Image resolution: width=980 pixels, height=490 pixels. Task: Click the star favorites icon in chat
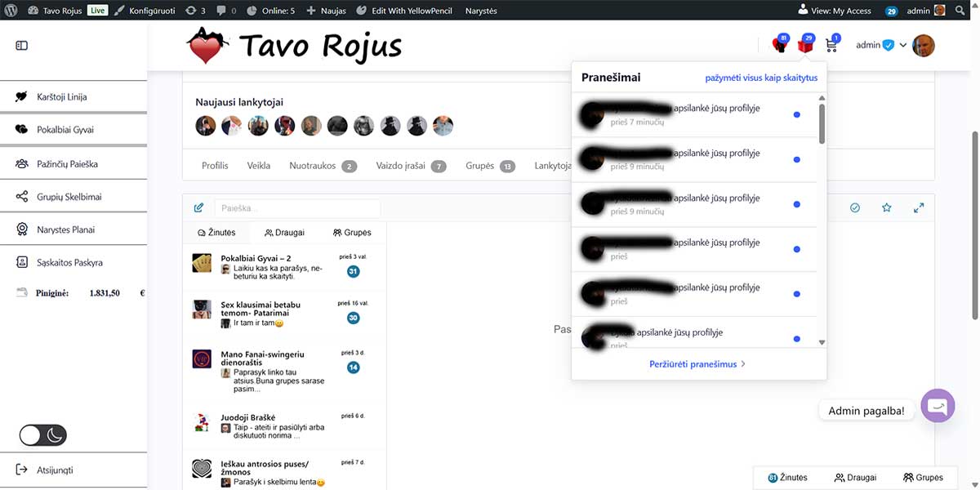pos(886,208)
